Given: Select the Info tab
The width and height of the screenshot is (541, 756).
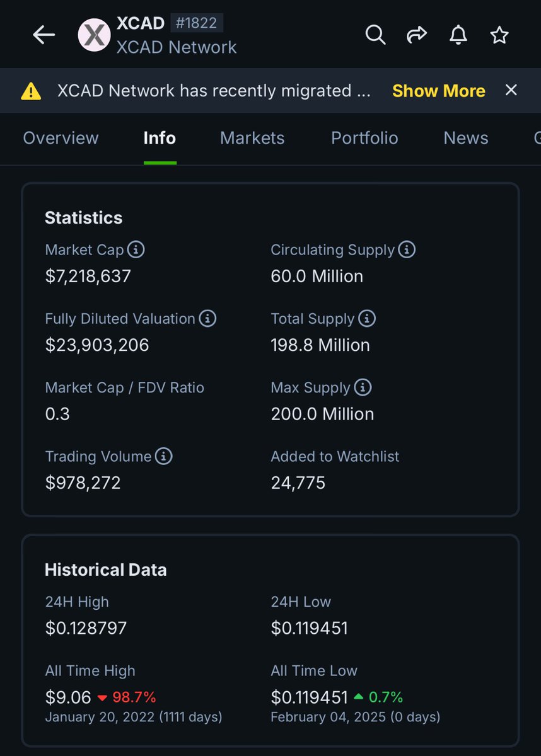Looking at the screenshot, I should 160,138.
